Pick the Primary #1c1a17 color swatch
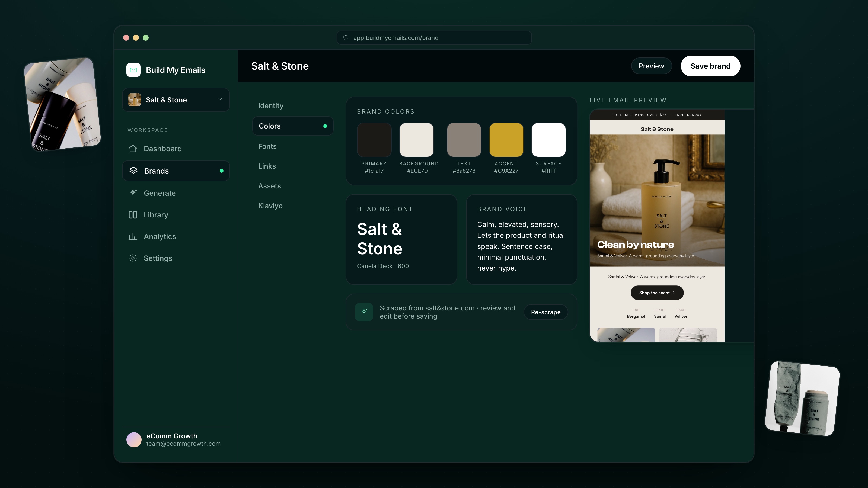Image resolution: width=868 pixels, height=488 pixels. [x=374, y=140]
